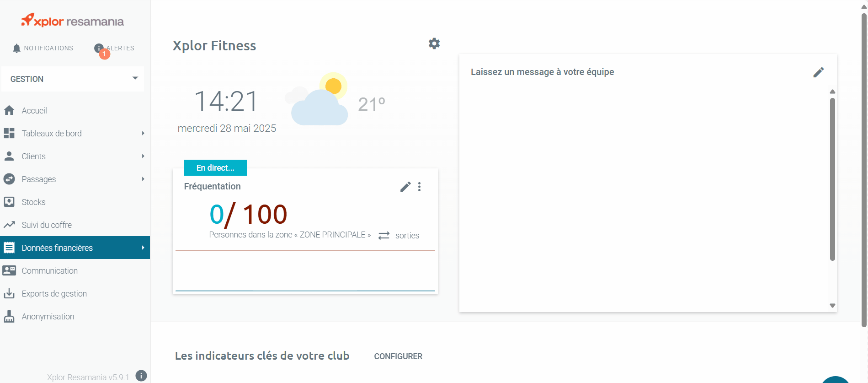Click the CONFIGURER button
868x383 pixels.
click(x=398, y=356)
